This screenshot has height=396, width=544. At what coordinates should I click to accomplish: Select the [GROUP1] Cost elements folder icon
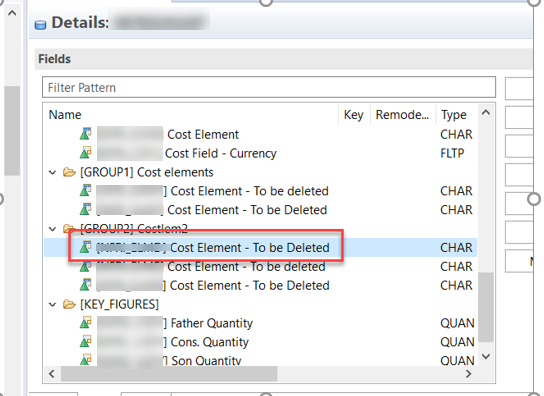click(69, 172)
